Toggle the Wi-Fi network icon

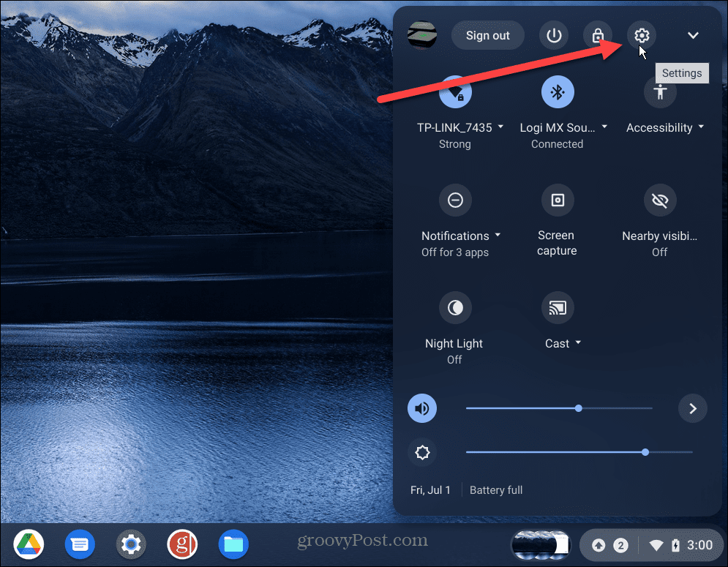point(456,92)
